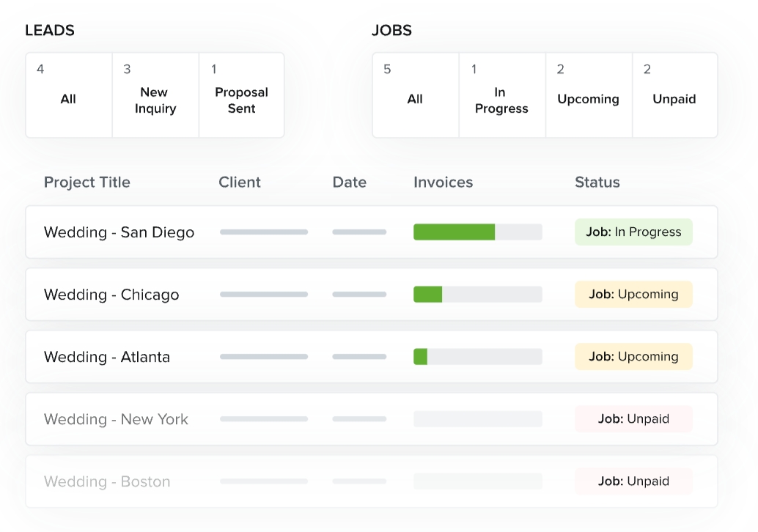Open Wedding - Atlanta project

107,357
